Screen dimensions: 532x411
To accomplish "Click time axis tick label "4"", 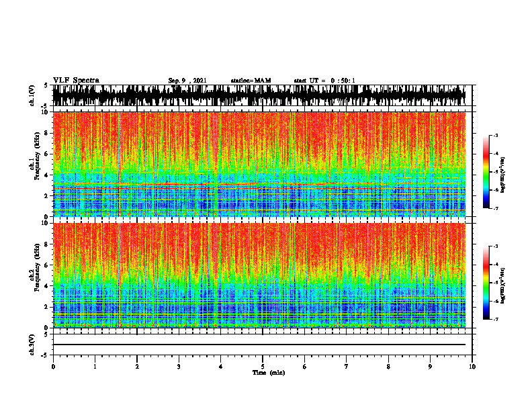I will [x=221, y=367].
